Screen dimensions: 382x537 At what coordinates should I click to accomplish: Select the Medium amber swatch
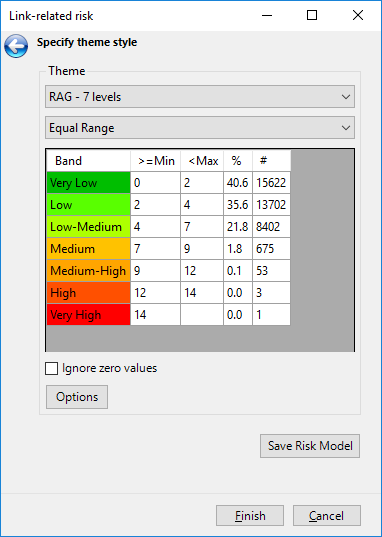click(x=88, y=249)
